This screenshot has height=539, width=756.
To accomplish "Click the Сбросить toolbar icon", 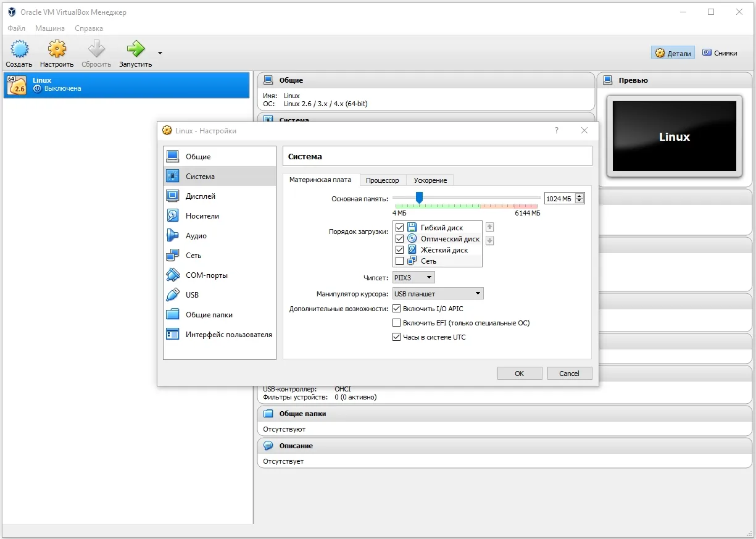I will tap(96, 49).
